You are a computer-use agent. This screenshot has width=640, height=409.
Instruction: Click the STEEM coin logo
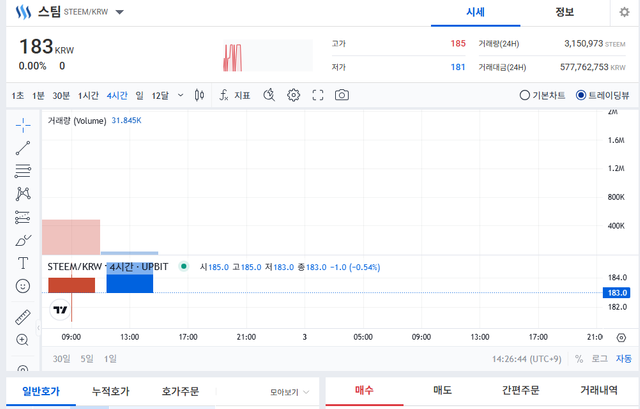(x=23, y=12)
